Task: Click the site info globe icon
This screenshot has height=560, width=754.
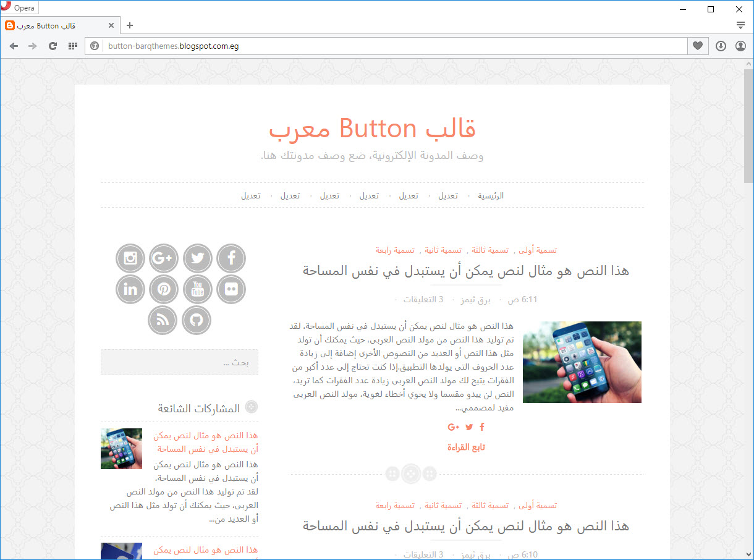Action: [x=95, y=46]
